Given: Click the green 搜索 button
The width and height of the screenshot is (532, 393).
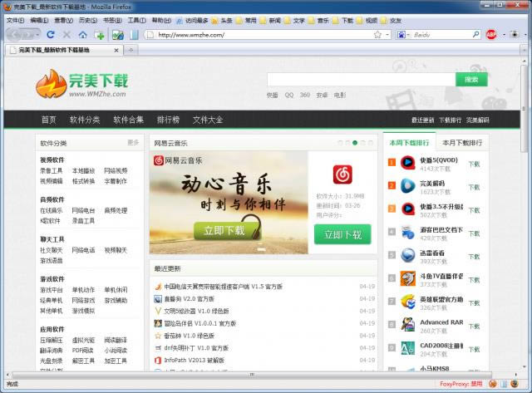Looking at the screenshot, I should pos(471,80).
